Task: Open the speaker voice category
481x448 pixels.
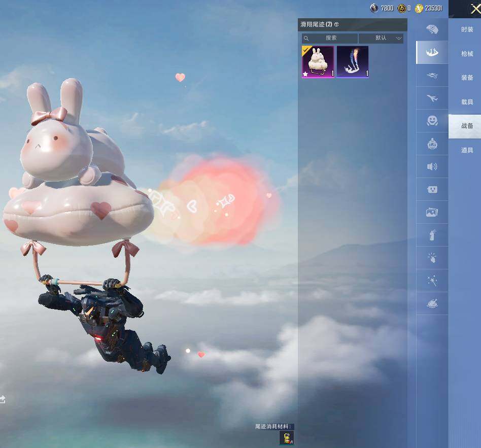Action: (432, 167)
